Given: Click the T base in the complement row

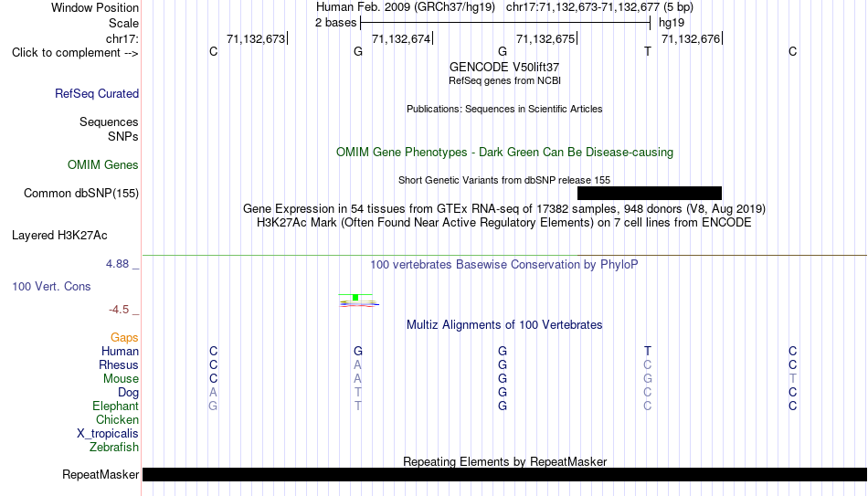Looking at the screenshot, I should click(x=648, y=51).
